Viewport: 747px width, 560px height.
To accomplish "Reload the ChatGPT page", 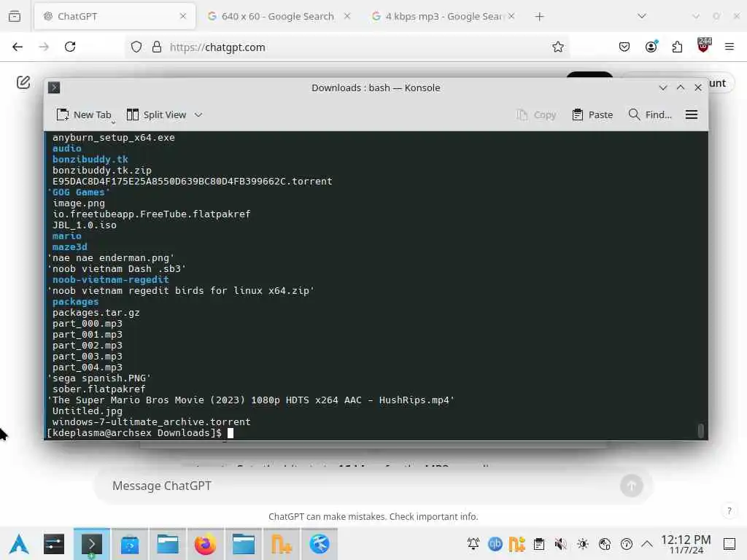I will [70, 47].
